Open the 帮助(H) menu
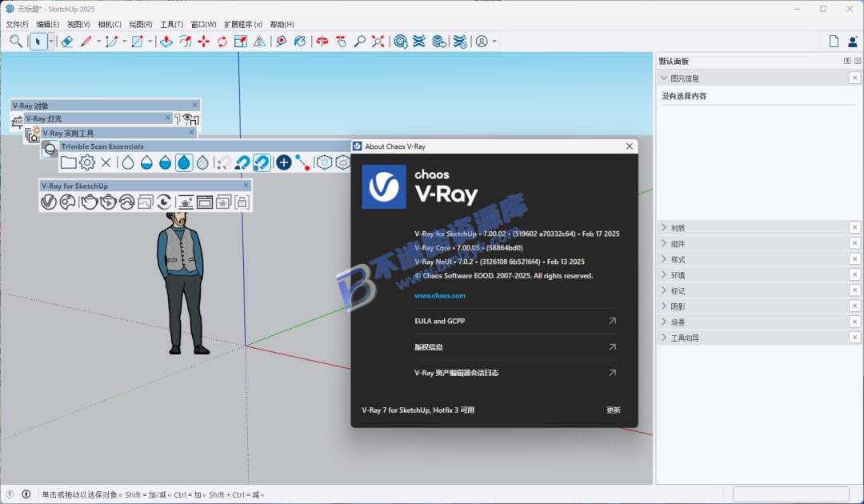The width and height of the screenshot is (864, 504). [282, 24]
